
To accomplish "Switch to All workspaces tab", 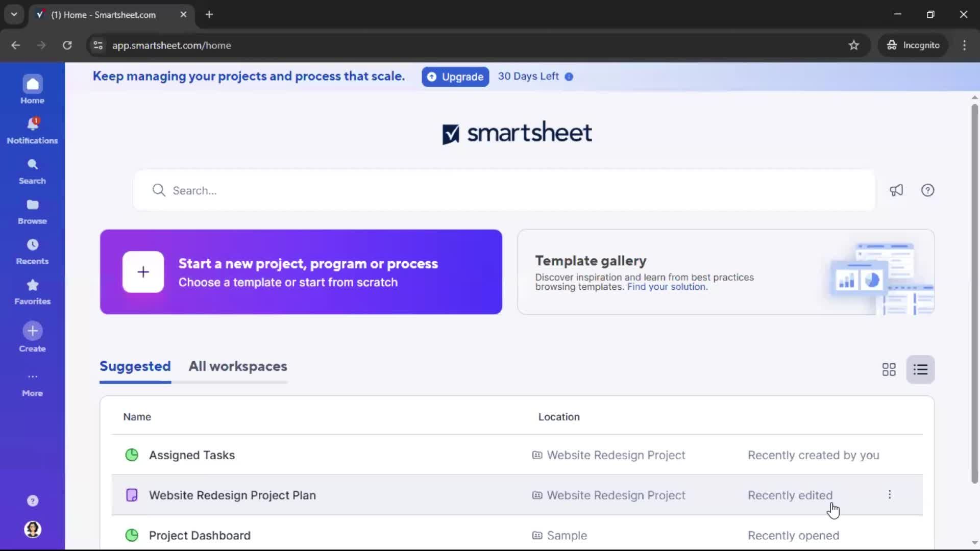I will click(237, 366).
